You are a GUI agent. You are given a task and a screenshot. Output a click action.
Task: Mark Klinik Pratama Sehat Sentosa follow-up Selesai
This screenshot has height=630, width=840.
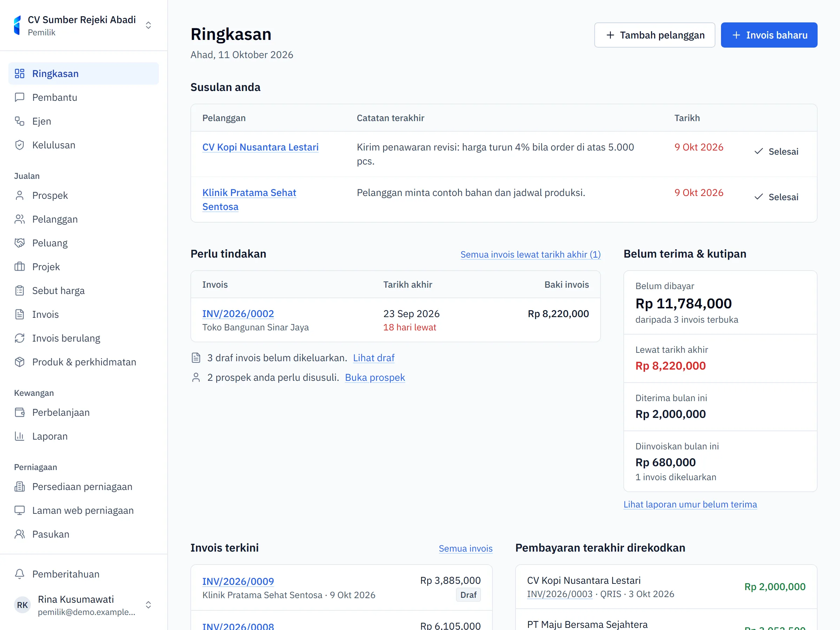pos(776,197)
